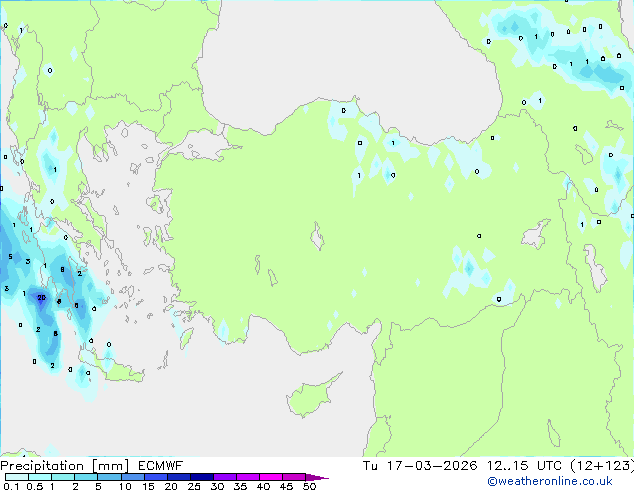634x490 pixels.
Task: Click the 40–45 mm magenta legend swatch
Action: pyautogui.click(x=271, y=477)
